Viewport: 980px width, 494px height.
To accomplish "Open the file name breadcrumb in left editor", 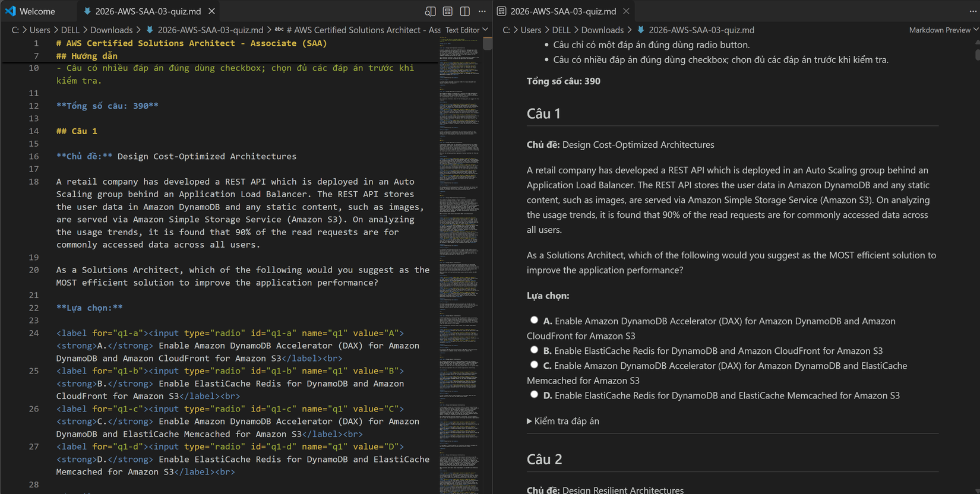I will tap(210, 30).
